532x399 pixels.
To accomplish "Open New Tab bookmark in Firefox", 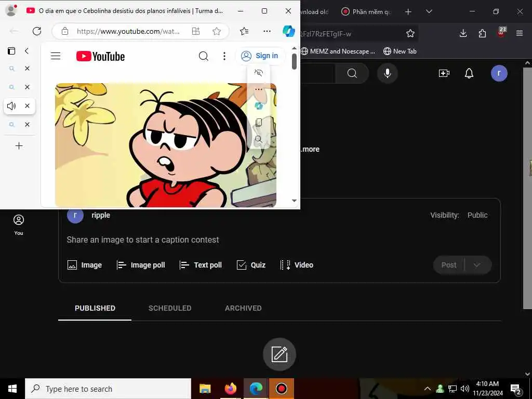I will click(400, 51).
